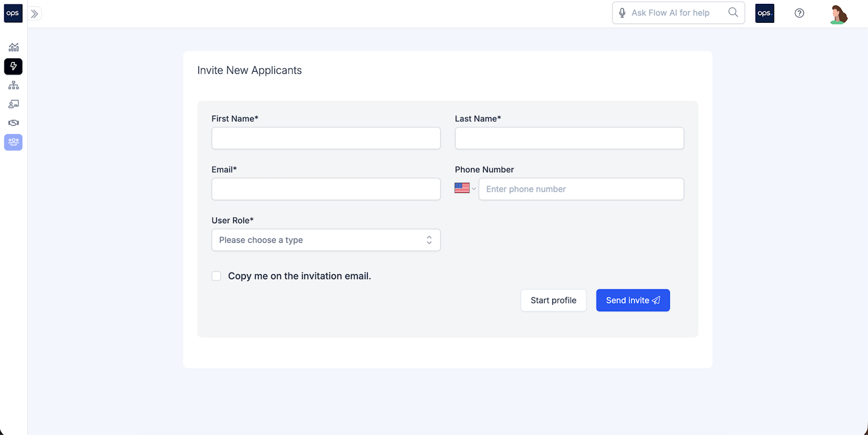Viewport: 868px width, 435px height.
Task: Click the Send invite button
Action: 633,300
